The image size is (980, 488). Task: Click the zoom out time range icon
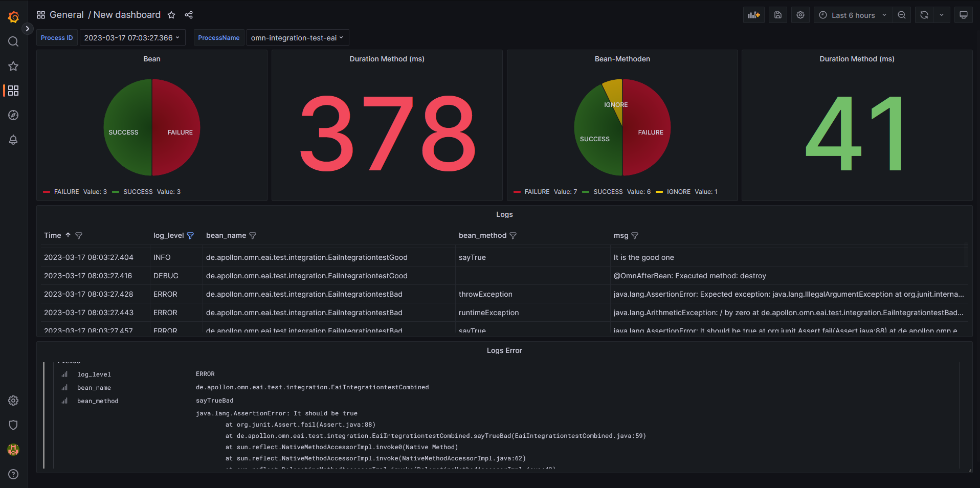902,15
